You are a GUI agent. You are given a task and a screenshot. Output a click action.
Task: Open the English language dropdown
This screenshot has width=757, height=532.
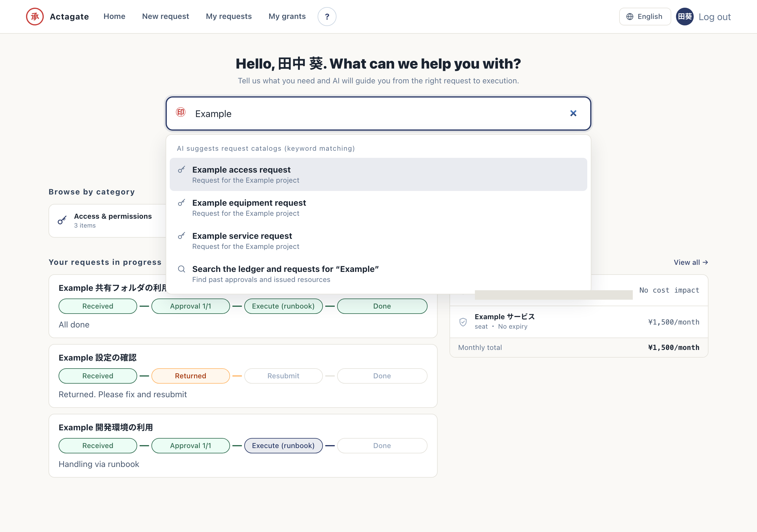[x=645, y=17]
